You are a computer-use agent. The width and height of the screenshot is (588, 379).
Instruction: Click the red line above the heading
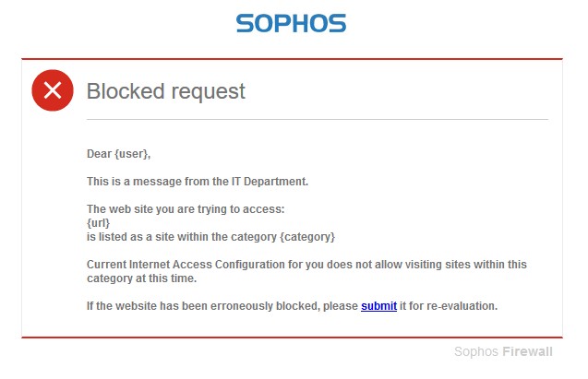point(292,59)
